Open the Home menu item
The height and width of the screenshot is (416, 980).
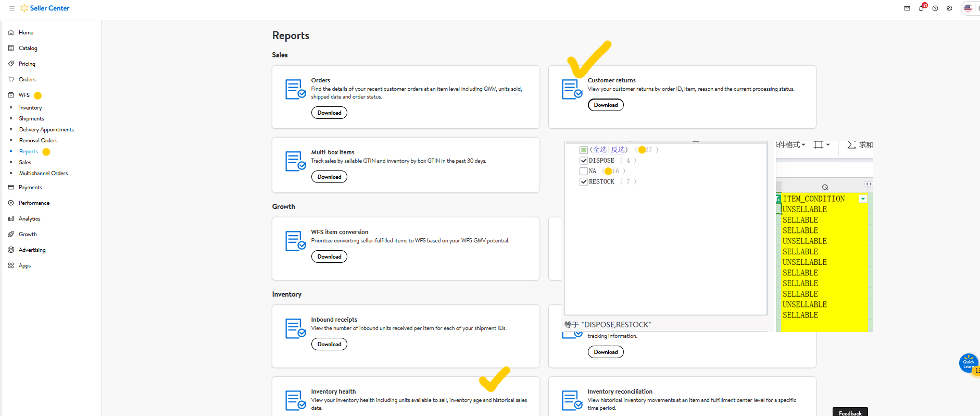(x=26, y=32)
